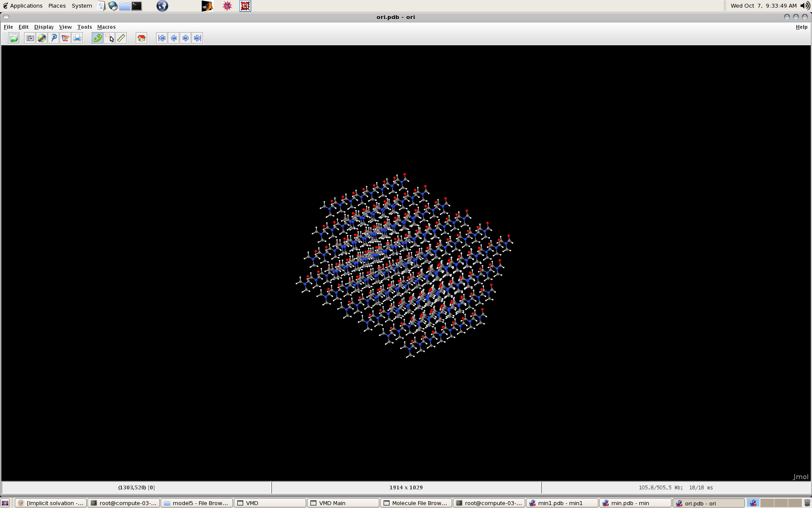This screenshot has height=508, width=812.
Task: Open the magnifier console icon
Action: (x=53, y=38)
